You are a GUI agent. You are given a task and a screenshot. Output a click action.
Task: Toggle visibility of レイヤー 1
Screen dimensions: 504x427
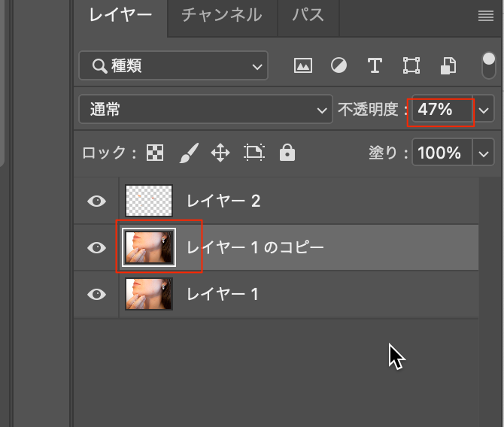[97, 294]
